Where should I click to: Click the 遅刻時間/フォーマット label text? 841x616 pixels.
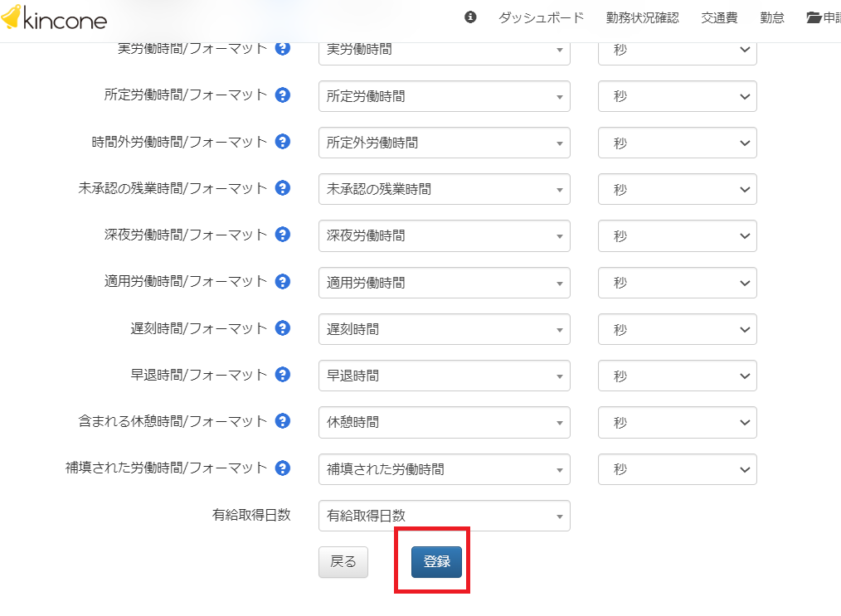pos(198,328)
